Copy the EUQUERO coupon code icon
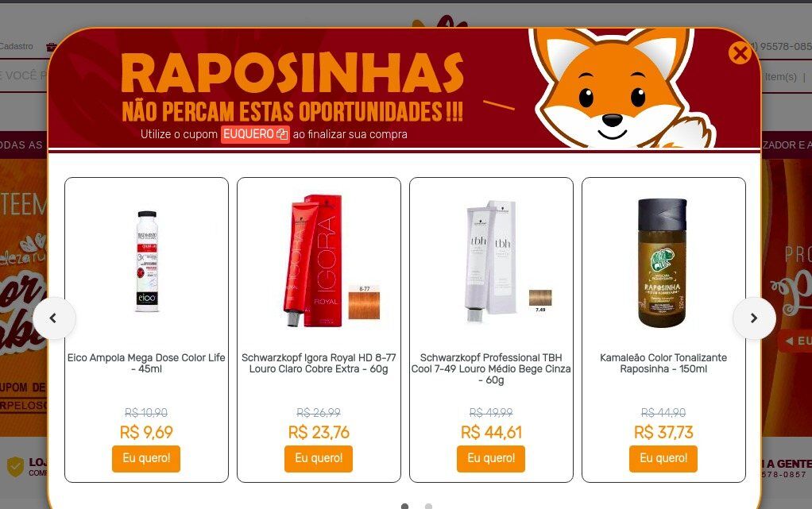812x509 pixels. [x=282, y=134]
